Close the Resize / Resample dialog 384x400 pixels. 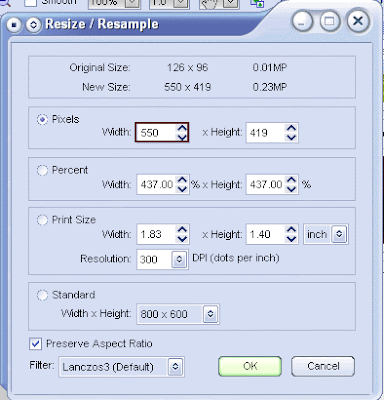click(358, 22)
